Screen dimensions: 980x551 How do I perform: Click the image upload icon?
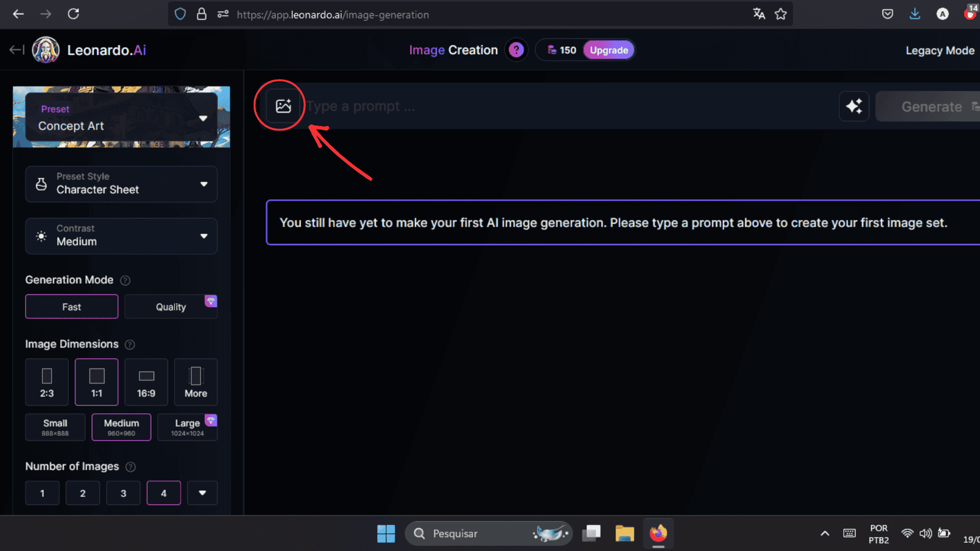(x=283, y=106)
